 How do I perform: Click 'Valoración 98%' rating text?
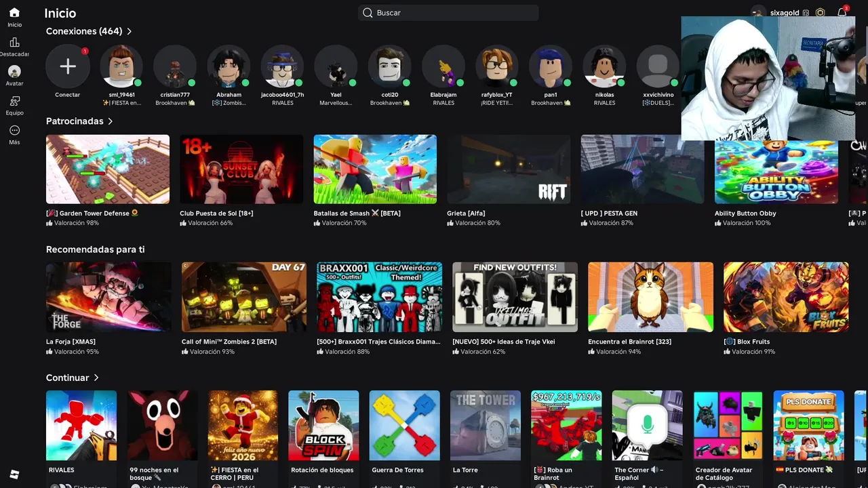76,223
